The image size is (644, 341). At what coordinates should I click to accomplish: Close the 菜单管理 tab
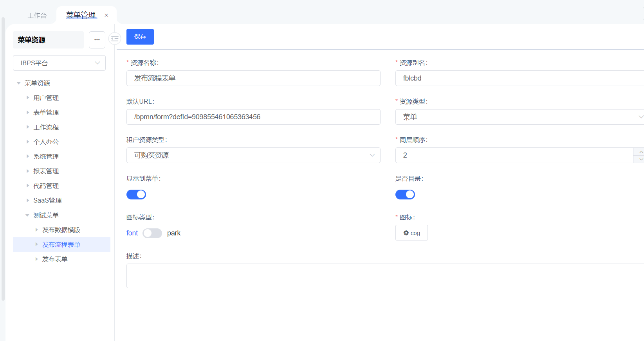pyautogui.click(x=106, y=15)
